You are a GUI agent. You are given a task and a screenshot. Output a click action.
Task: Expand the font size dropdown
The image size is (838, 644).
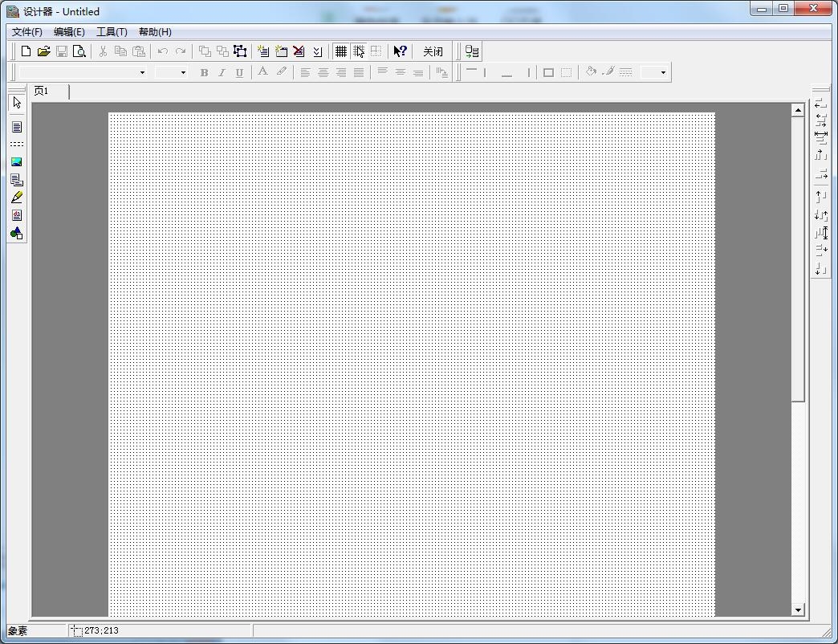click(183, 72)
